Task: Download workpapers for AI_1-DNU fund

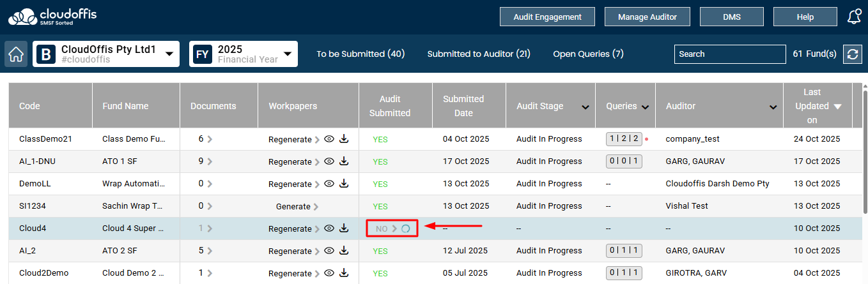Action: pyautogui.click(x=344, y=161)
